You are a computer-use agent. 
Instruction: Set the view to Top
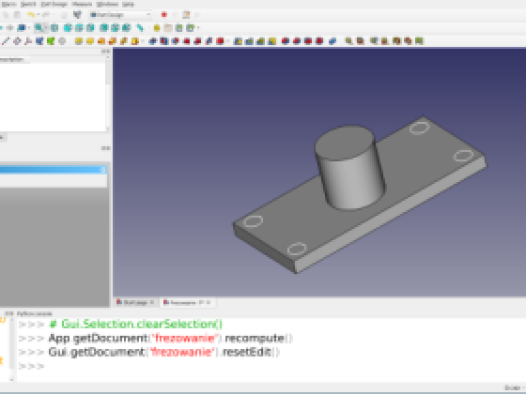(x=79, y=28)
